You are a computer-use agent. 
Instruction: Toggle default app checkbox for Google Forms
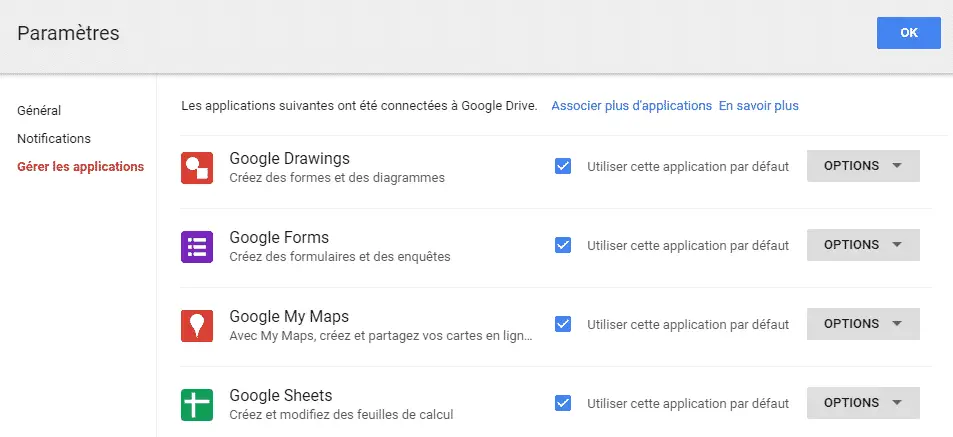coord(563,245)
